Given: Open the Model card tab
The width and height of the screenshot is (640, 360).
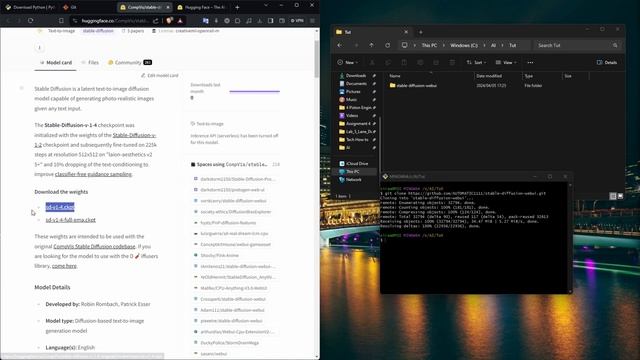Looking at the screenshot, I should (56, 62).
